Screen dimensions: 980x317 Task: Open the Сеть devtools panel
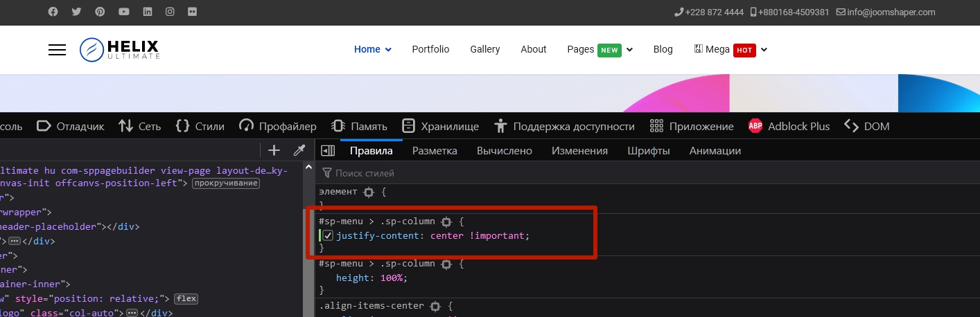click(139, 126)
